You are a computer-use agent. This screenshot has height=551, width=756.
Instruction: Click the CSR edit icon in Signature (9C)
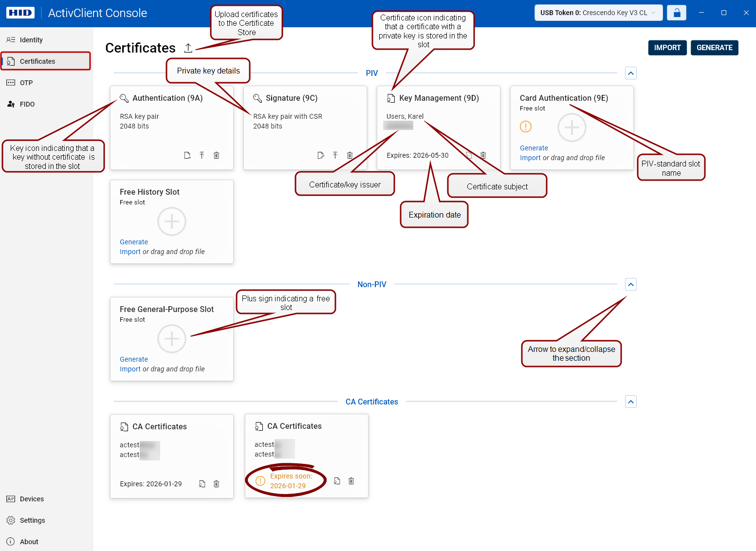tap(320, 155)
